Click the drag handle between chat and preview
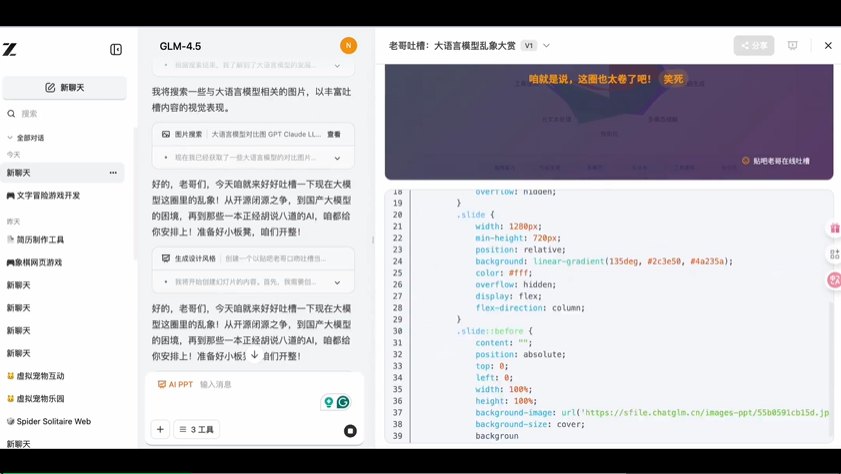The width and height of the screenshot is (841, 474). tap(373, 240)
